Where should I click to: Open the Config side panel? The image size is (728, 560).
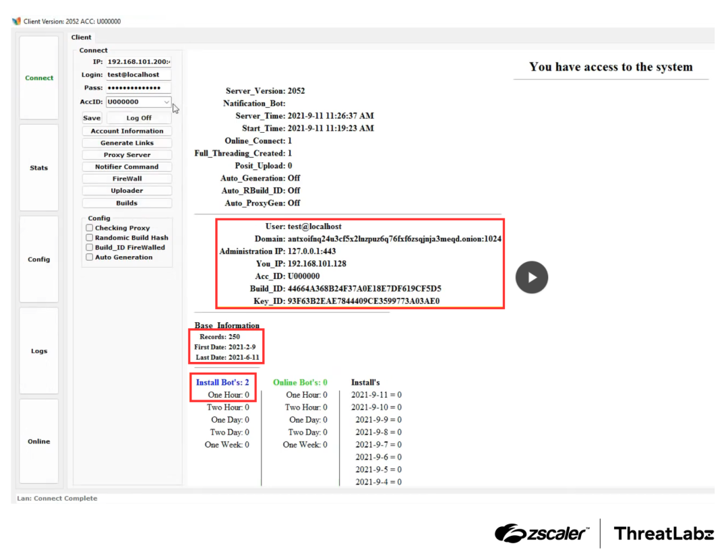[x=39, y=259]
